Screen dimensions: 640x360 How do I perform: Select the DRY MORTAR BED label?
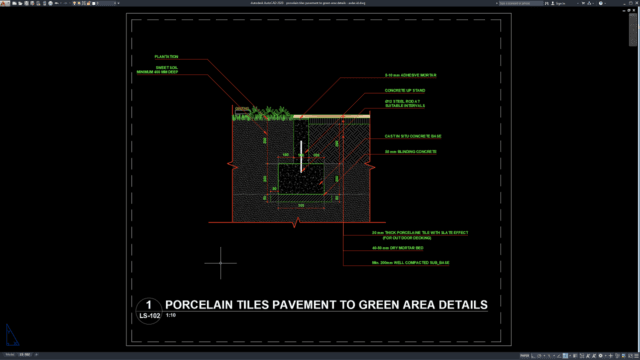[398, 248]
